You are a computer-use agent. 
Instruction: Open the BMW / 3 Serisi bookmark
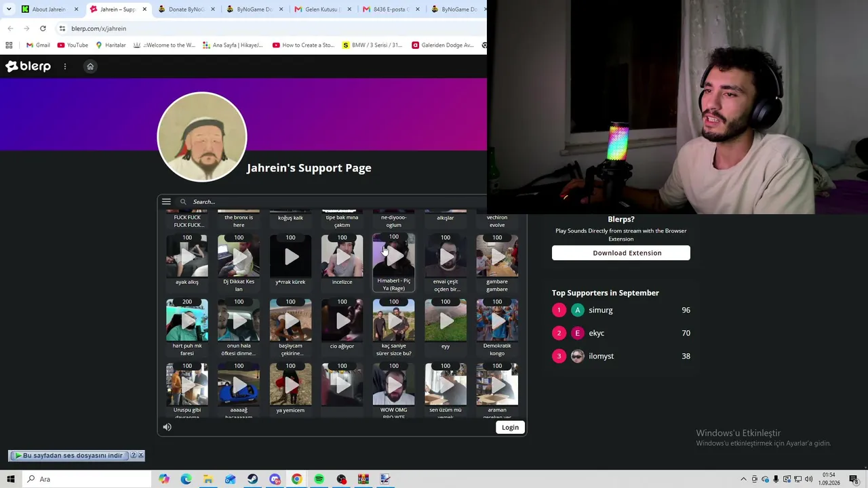coord(372,45)
